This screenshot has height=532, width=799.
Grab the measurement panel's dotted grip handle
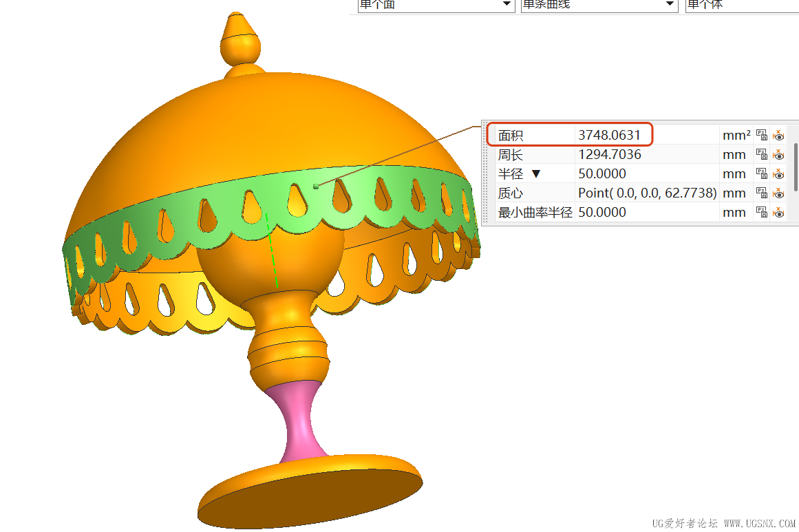[485, 173]
